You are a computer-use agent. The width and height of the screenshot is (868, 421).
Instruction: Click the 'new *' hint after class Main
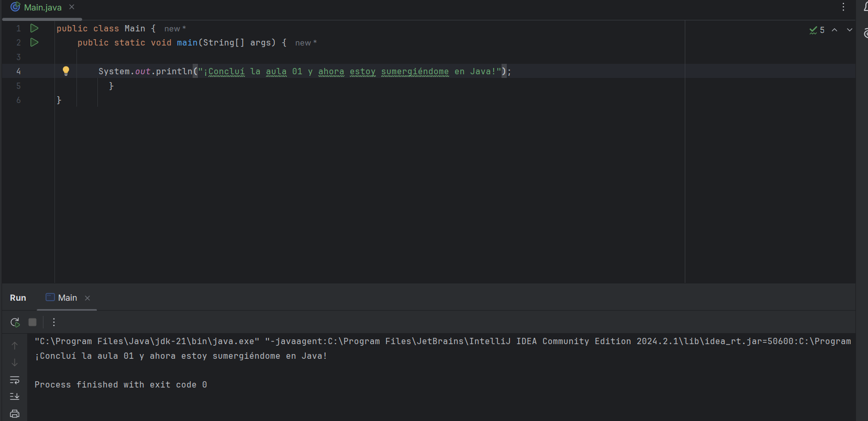click(x=175, y=29)
